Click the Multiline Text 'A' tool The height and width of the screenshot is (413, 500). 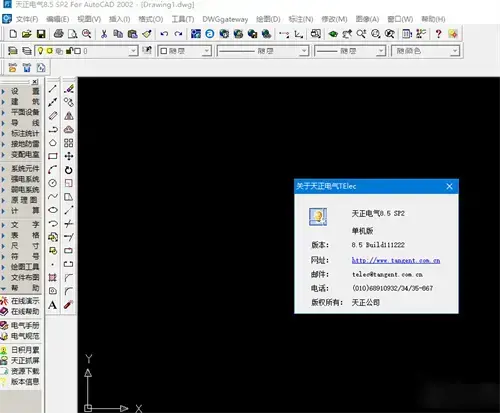click(53, 305)
